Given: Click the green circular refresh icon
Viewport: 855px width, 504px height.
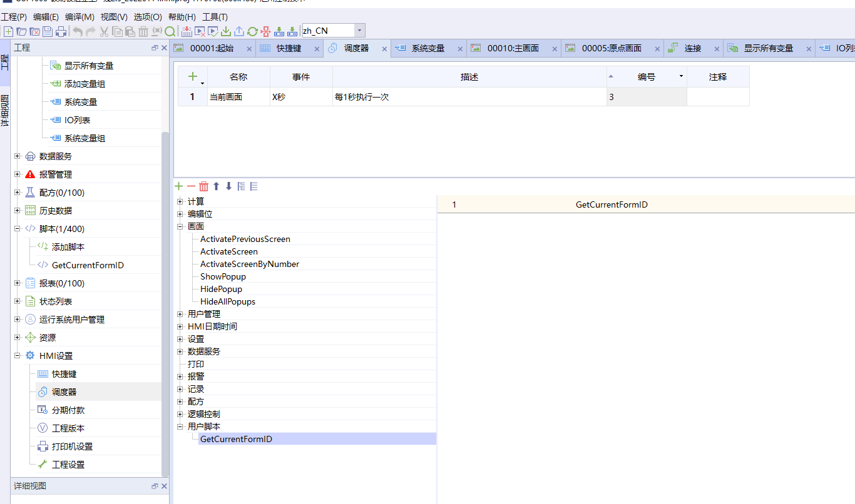Looking at the screenshot, I should coord(252,31).
